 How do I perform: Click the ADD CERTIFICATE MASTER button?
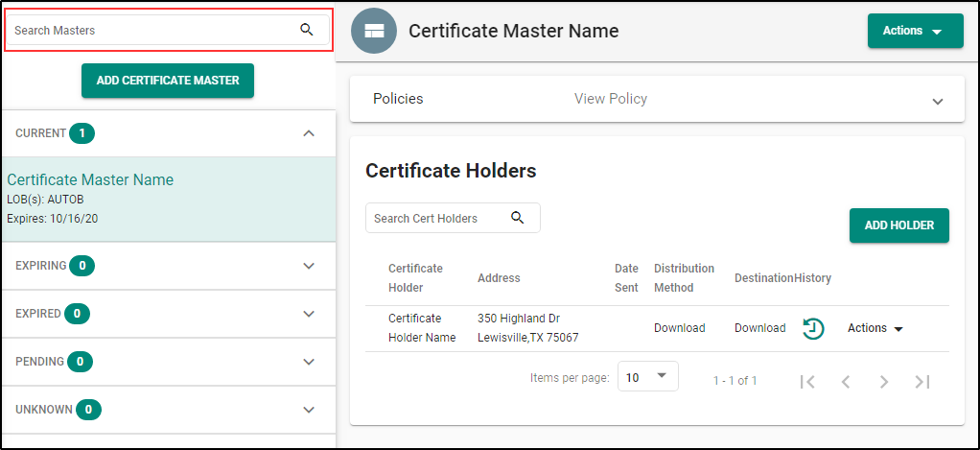coord(168,81)
